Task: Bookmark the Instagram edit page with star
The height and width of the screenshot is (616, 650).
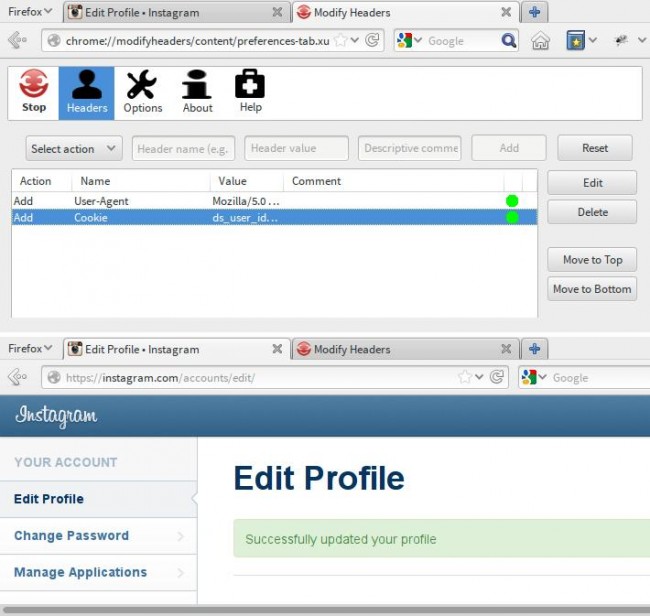Action: (465, 377)
